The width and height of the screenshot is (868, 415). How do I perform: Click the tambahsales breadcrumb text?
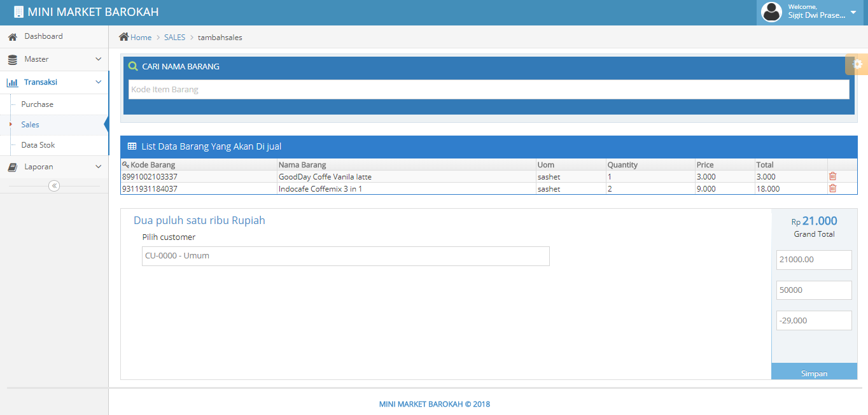220,38
